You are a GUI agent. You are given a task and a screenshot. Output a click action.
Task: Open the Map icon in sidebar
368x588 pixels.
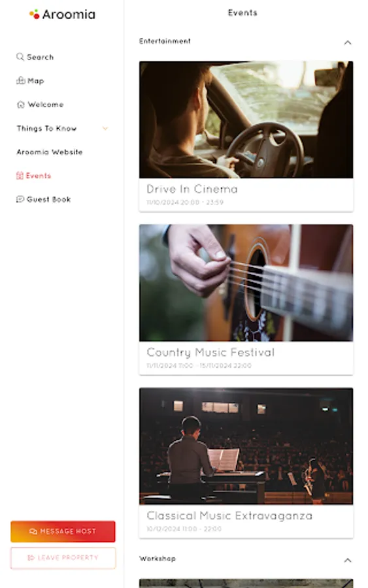(x=21, y=80)
